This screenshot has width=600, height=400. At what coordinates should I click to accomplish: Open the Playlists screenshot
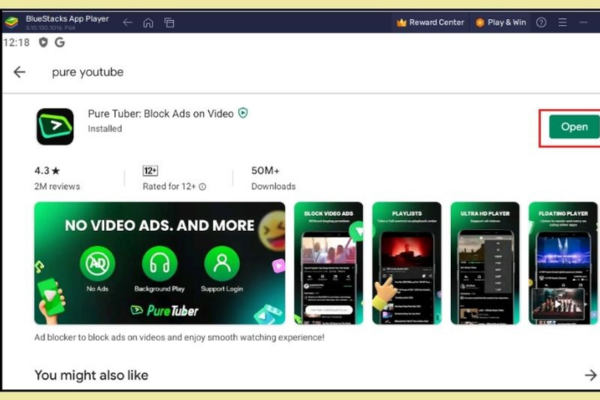tap(406, 263)
